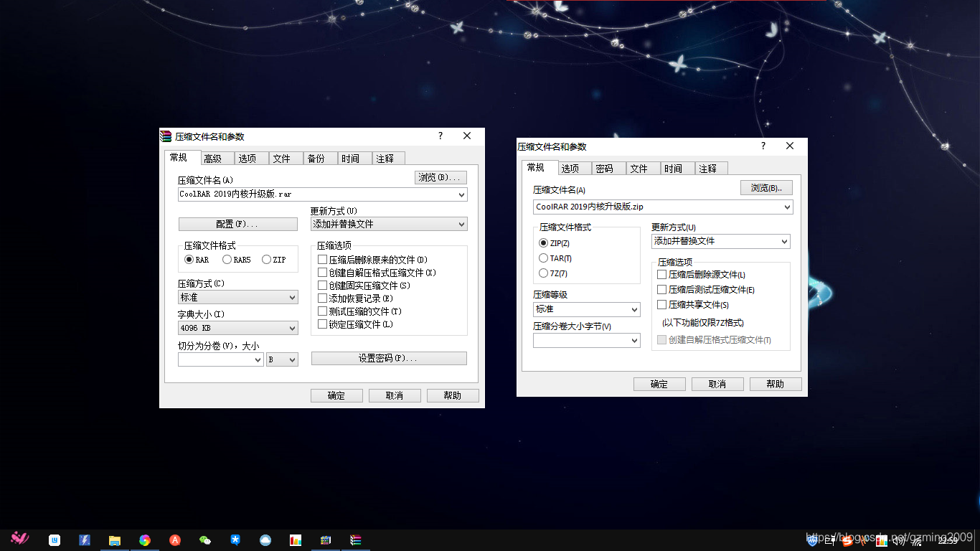Image resolution: width=980 pixels, height=551 pixels.
Task: Switch to the last stacked-books archiver taskbar icon
Action: 356,540
